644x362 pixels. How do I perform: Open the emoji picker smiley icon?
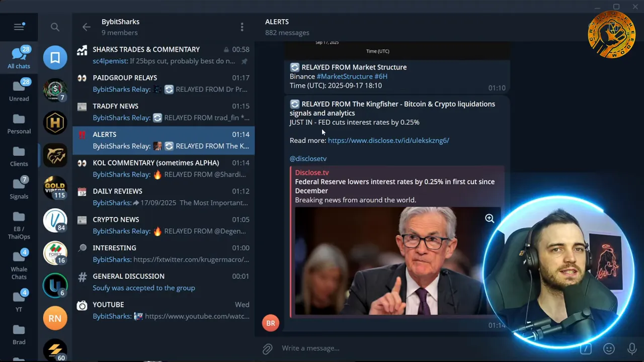(609, 348)
